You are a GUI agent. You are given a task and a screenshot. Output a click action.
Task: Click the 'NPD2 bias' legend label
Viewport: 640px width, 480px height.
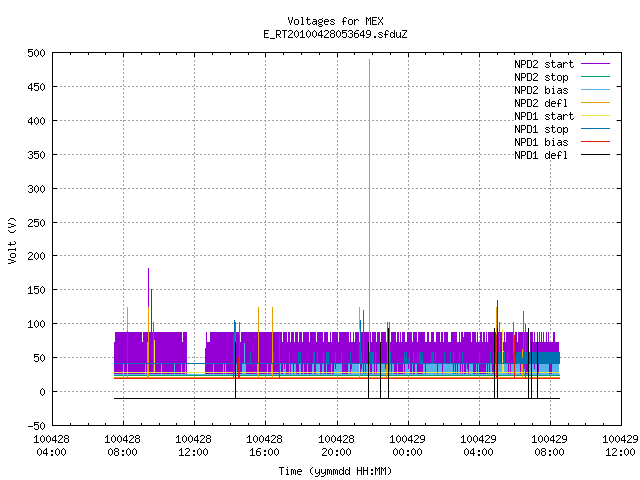(x=541, y=90)
